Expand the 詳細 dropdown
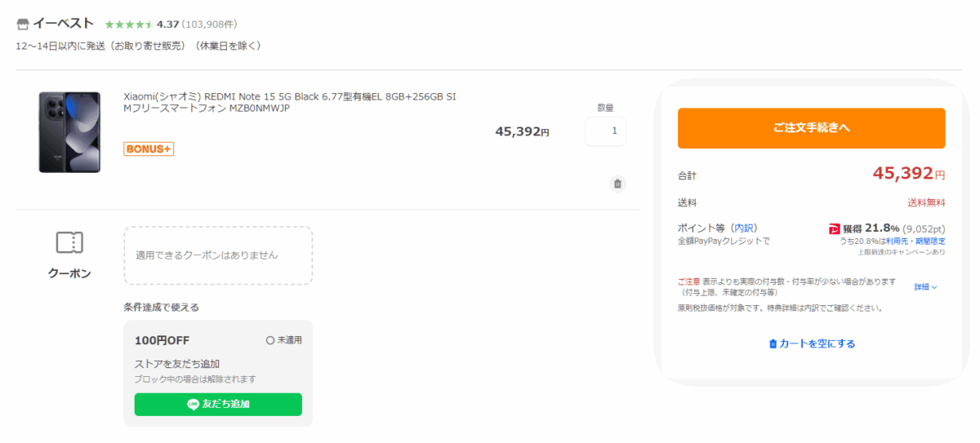 pyautogui.click(x=925, y=287)
